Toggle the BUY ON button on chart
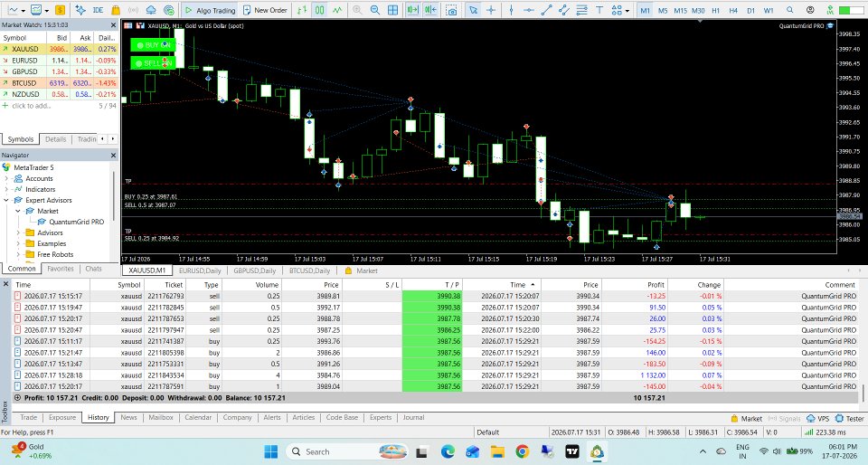This screenshot has width=868, height=465. [x=153, y=45]
